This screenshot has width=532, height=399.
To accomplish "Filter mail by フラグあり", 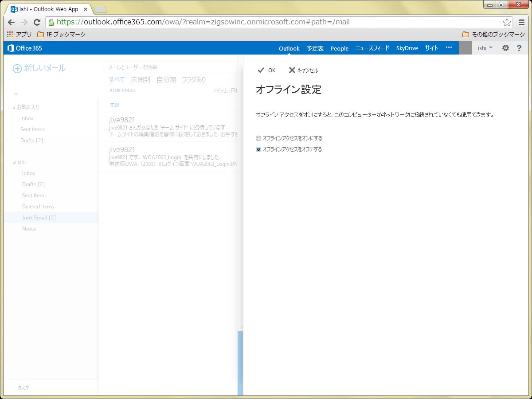I will coord(194,80).
